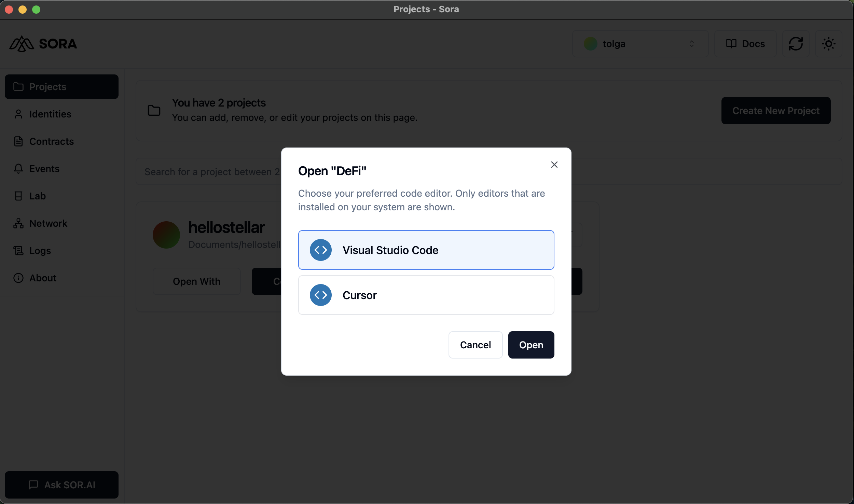Toggle light/dark theme sun icon
Image resolution: width=854 pixels, height=504 pixels.
click(x=828, y=44)
